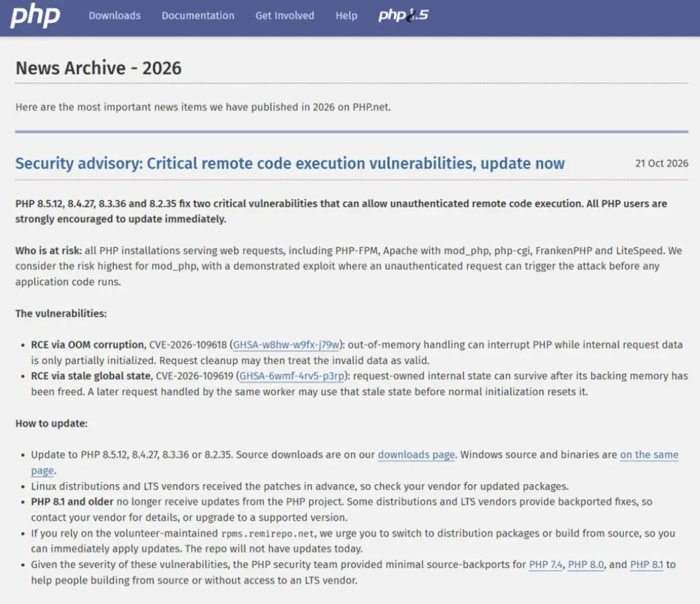The width and height of the screenshot is (700, 604).
Task: Open the Help menu item
Action: point(347,16)
